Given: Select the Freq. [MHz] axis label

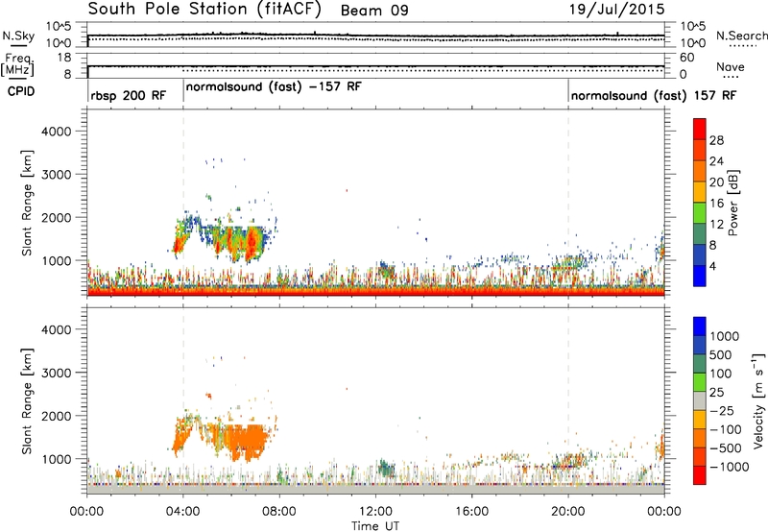Looking at the screenshot, I should (x=19, y=64).
